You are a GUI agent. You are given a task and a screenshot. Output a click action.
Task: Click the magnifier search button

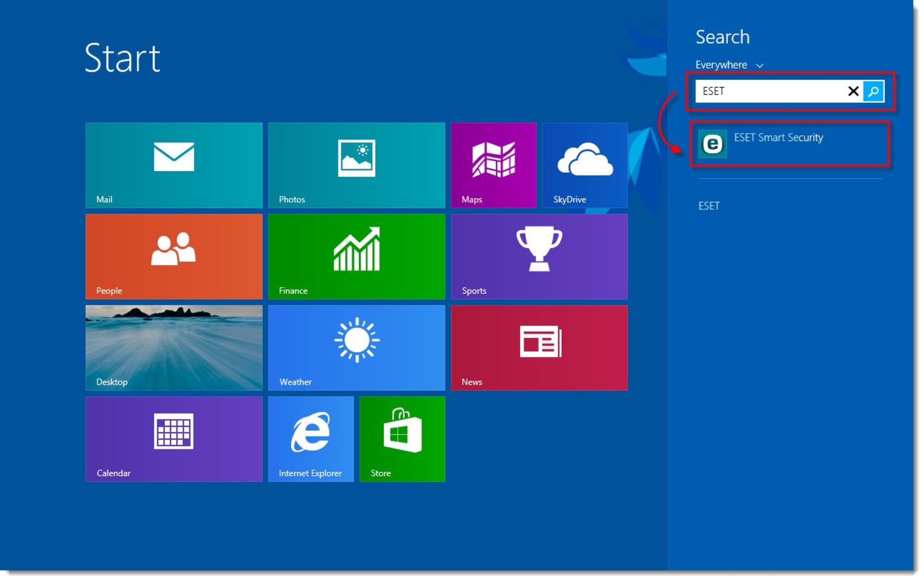pos(873,91)
